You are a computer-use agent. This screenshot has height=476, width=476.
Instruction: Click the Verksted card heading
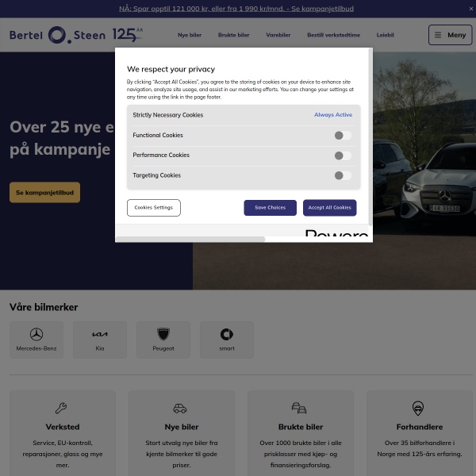(x=63, y=427)
